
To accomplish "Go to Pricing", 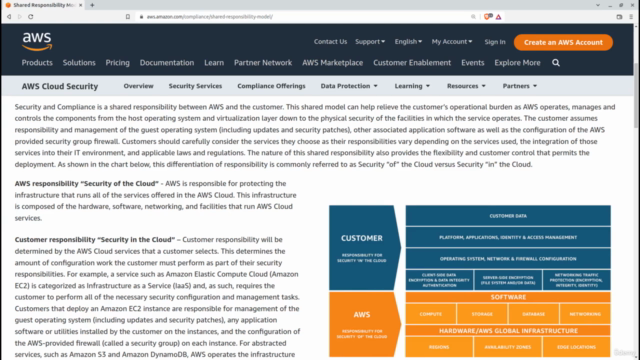I will (118, 63).
